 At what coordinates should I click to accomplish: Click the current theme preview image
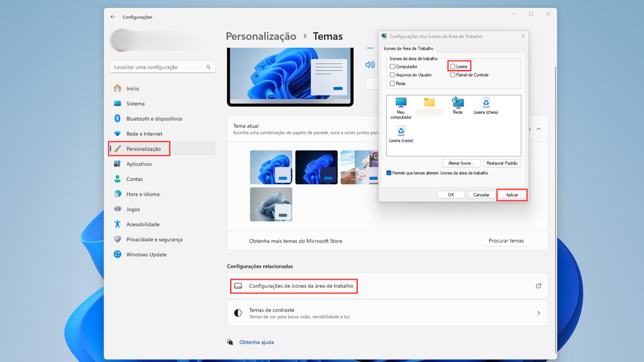coord(290,77)
